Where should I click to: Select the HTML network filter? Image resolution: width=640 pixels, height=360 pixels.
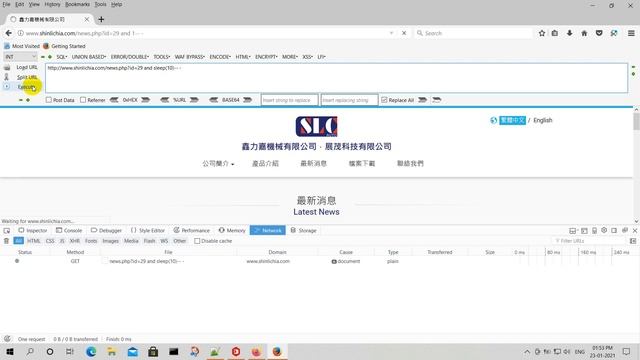point(33,241)
